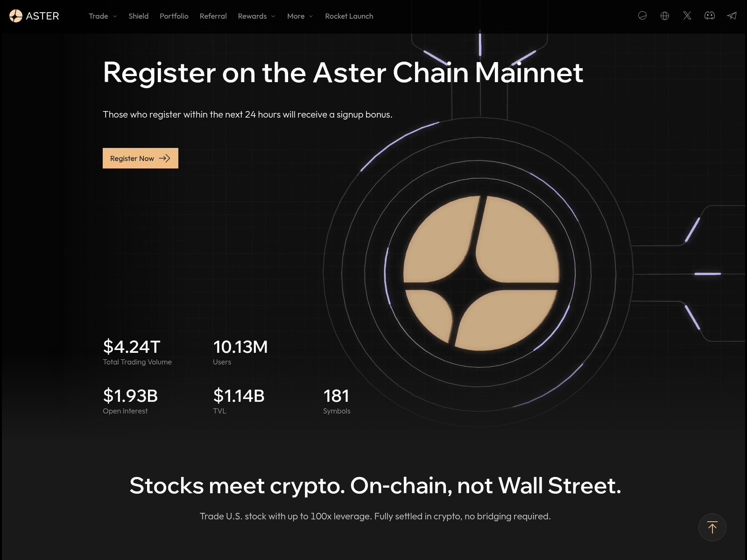Select the globe language icon
Screen dimensions: 747x560
click(664, 16)
